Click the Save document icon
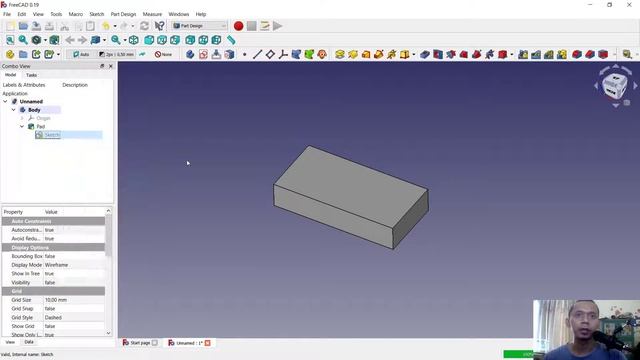 click(x=36, y=26)
